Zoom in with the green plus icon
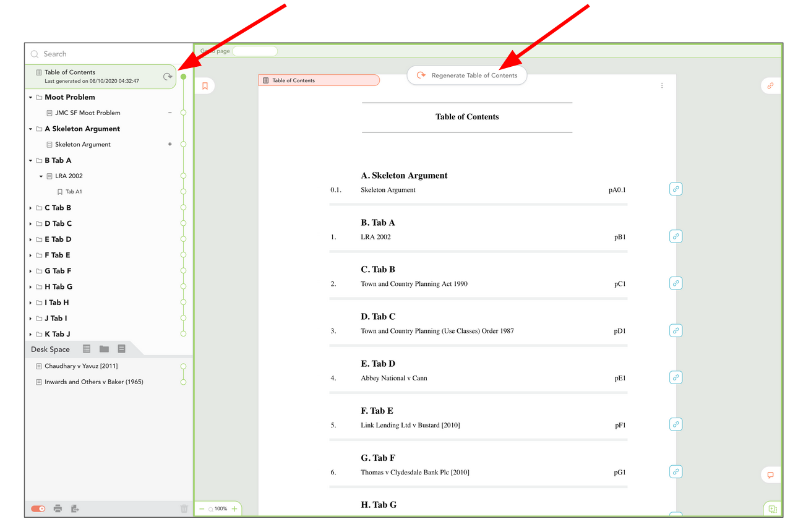The image size is (798, 532). [234, 508]
